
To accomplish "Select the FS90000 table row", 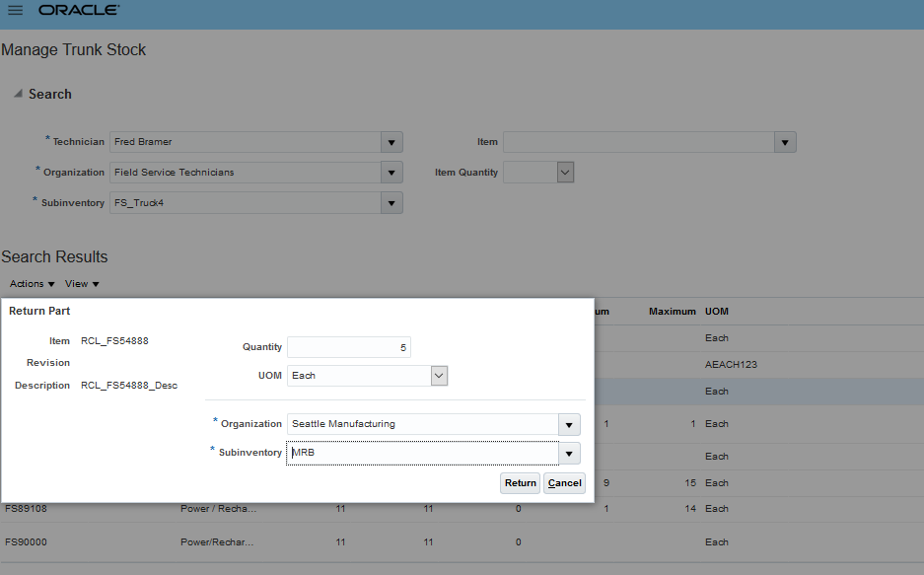I will 26,541.
